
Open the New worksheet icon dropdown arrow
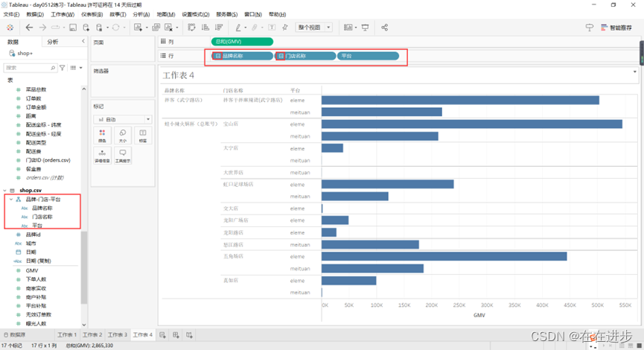[147, 28]
